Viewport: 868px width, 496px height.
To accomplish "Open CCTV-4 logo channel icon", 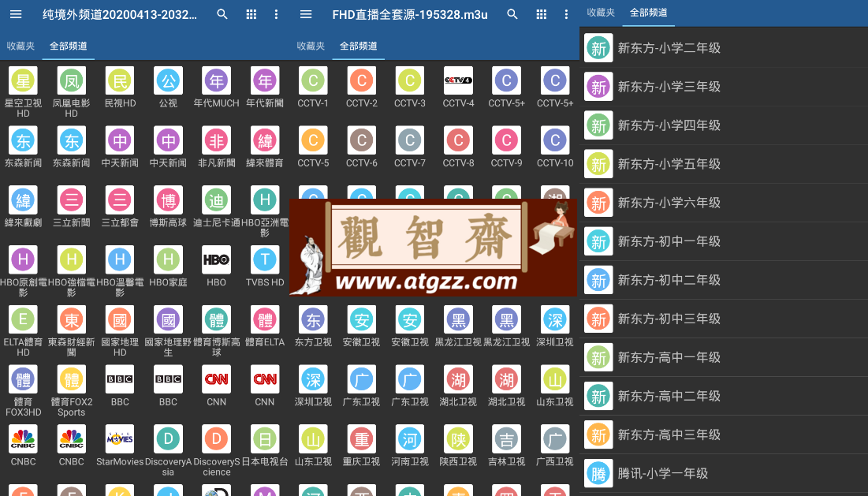I will [x=458, y=80].
